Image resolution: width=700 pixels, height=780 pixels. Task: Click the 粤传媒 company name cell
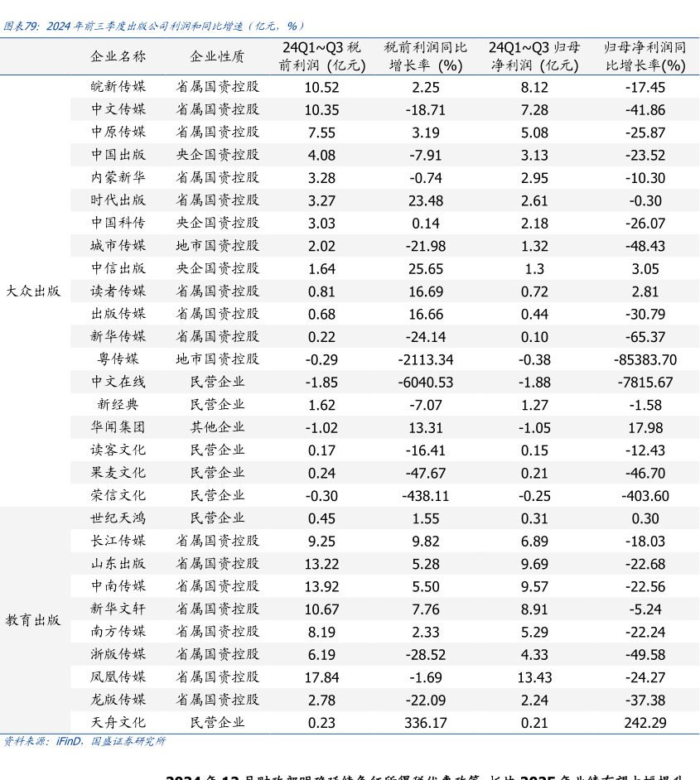(118, 359)
